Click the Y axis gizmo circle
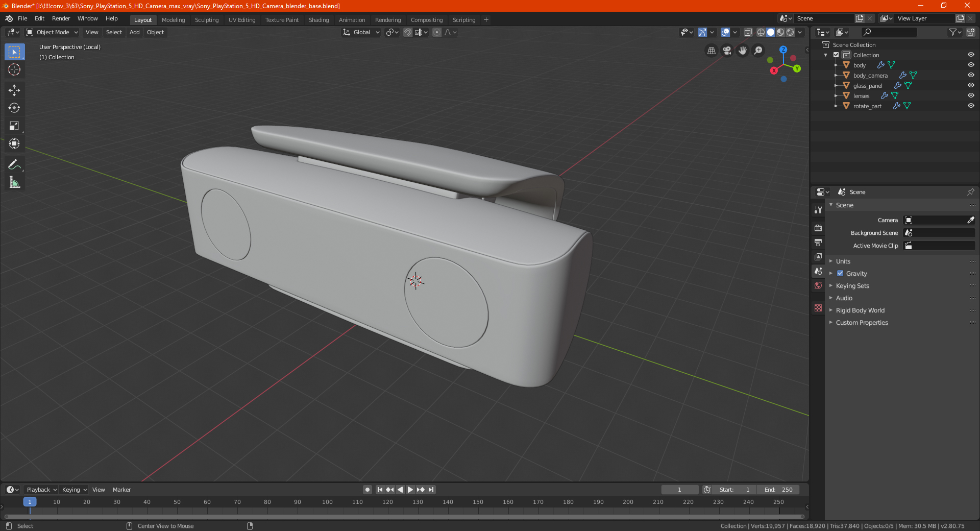Viewport: 980px width, 531px height. (x=797, y=68)
